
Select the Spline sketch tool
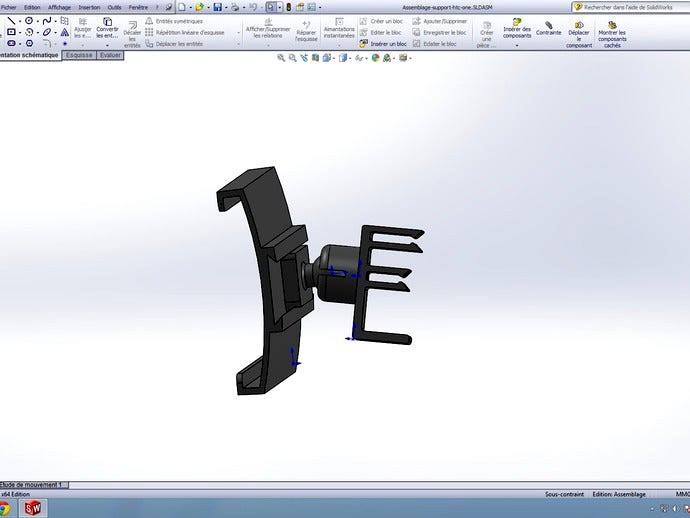(47, 21)
